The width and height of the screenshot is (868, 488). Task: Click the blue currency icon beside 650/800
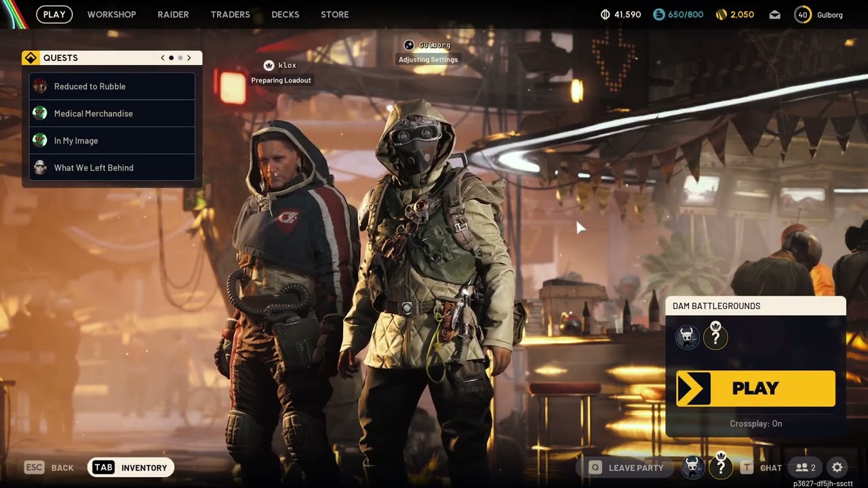(x=659, y=14)
